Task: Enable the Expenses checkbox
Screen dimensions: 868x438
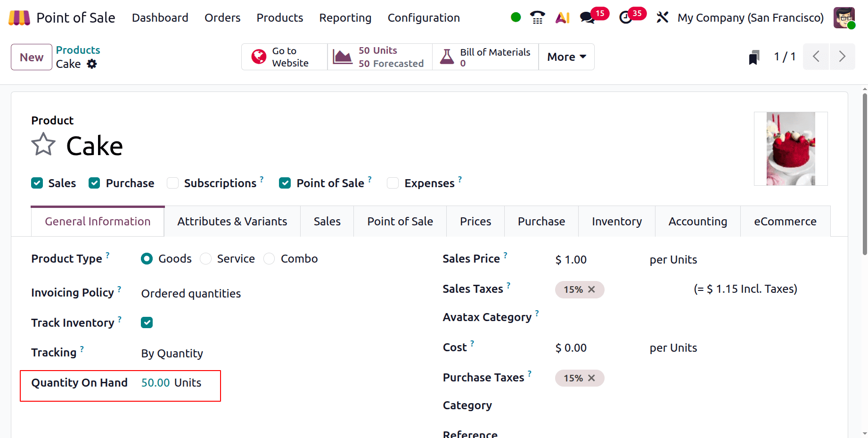Action: coord(393,183)
